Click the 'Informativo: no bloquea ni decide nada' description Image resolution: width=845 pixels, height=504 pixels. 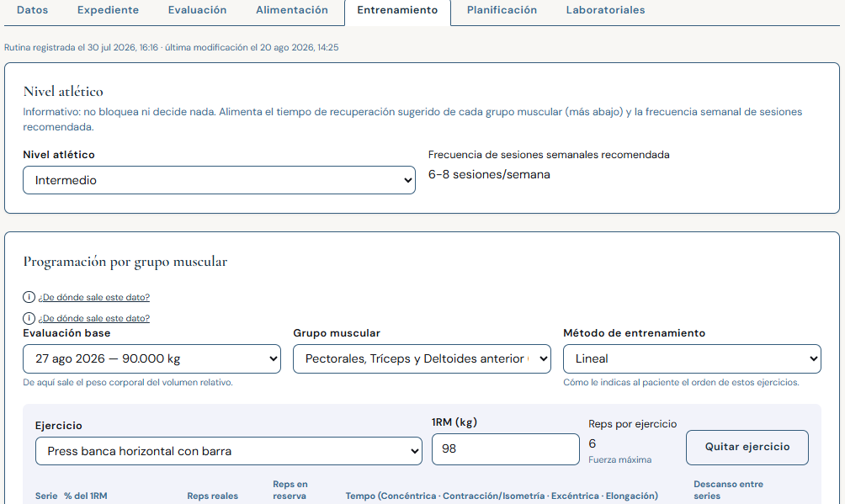pyautogui.click(x=412, y=119)
